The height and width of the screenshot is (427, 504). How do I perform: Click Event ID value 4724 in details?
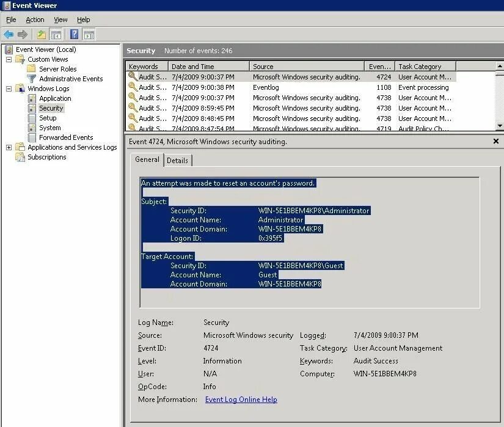[211, 348]
